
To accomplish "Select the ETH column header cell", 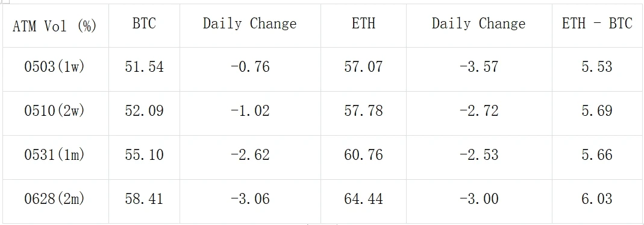I will [x=363, y=25].
